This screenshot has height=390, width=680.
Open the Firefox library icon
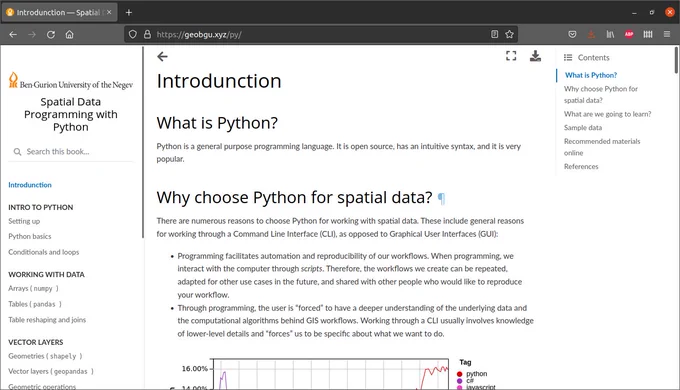click(610, 34)
